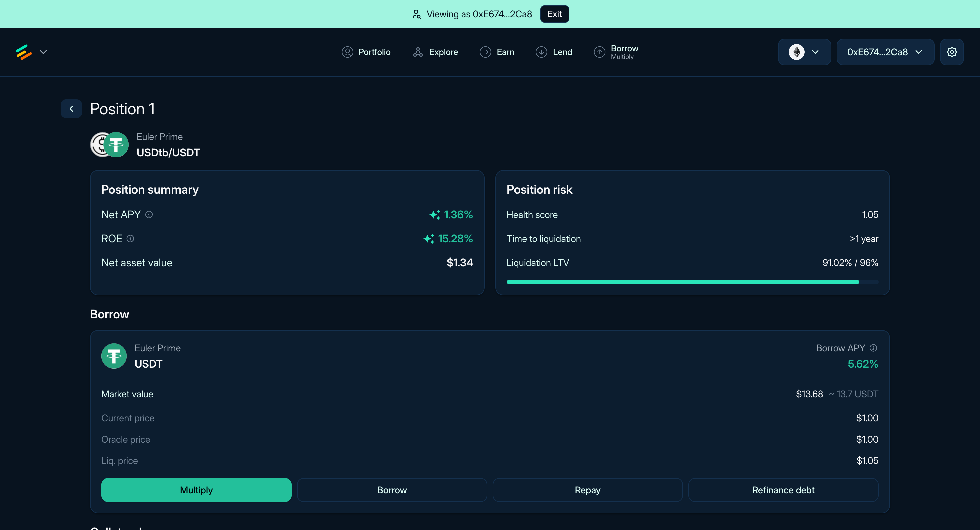980x530 pixels.
Task: Exit the viewing-as mode
Action: [554, 14]
